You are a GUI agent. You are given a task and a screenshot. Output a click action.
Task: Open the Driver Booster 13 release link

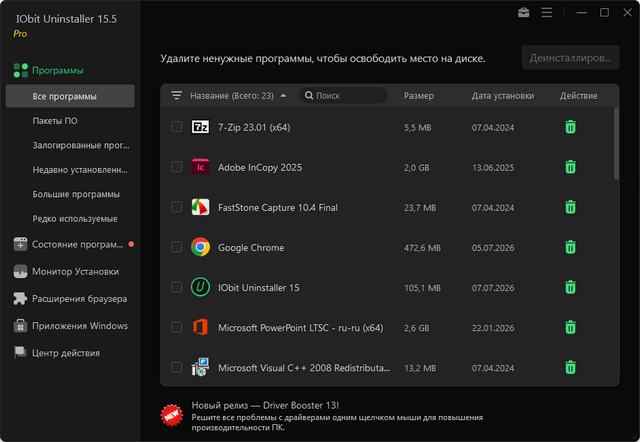(x=265, y=405)
